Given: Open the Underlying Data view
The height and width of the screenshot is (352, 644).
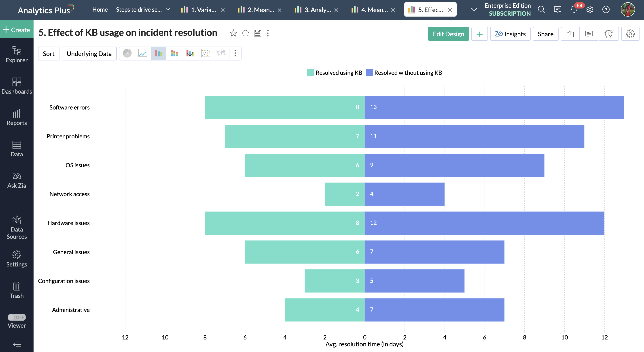Looking at the screenshot, I should click(x=89, y=54).
